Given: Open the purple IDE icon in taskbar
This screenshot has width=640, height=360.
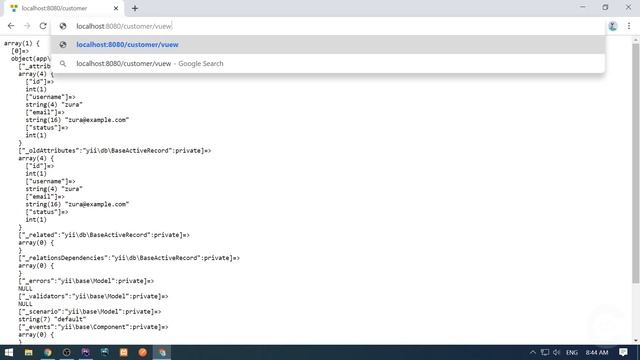Looking at the screenshot, I should [x=85, y=352].
